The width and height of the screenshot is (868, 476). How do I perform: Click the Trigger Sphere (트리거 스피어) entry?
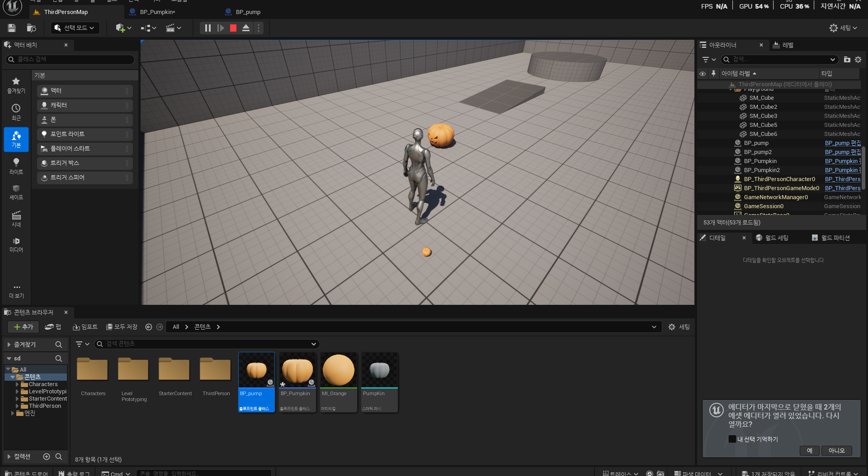click(x=85, y=177)
